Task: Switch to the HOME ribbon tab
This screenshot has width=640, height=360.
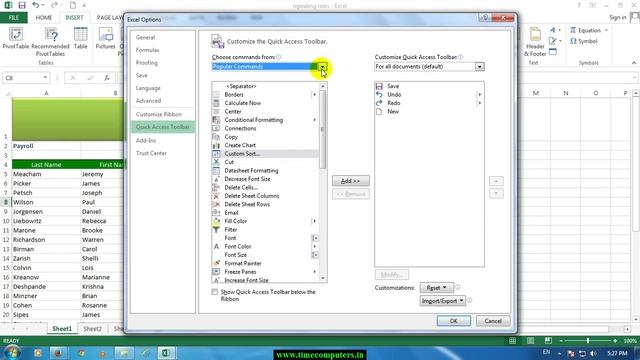Action: point(44,18)
